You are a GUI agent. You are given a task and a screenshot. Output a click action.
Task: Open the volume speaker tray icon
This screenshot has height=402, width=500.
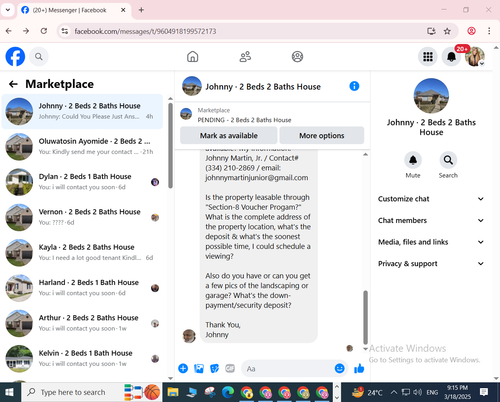pyautogui.click(x=417, y=392)
